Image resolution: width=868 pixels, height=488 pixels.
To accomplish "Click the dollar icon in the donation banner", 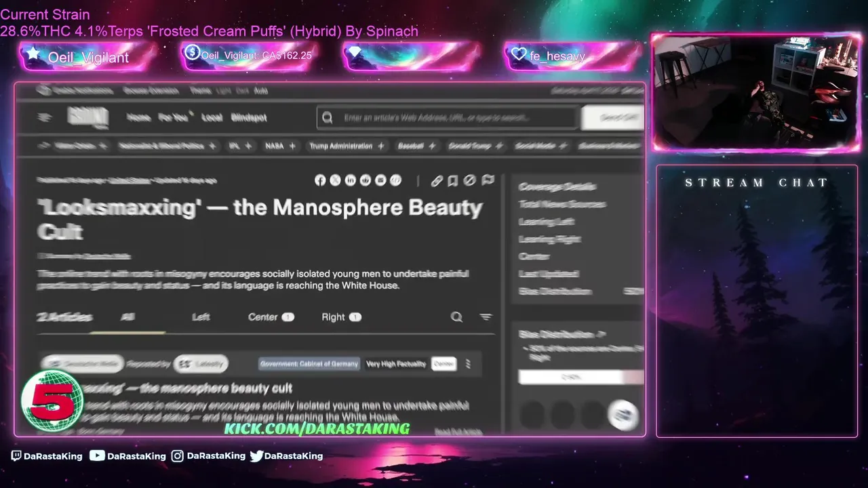I will coord(192,52).
